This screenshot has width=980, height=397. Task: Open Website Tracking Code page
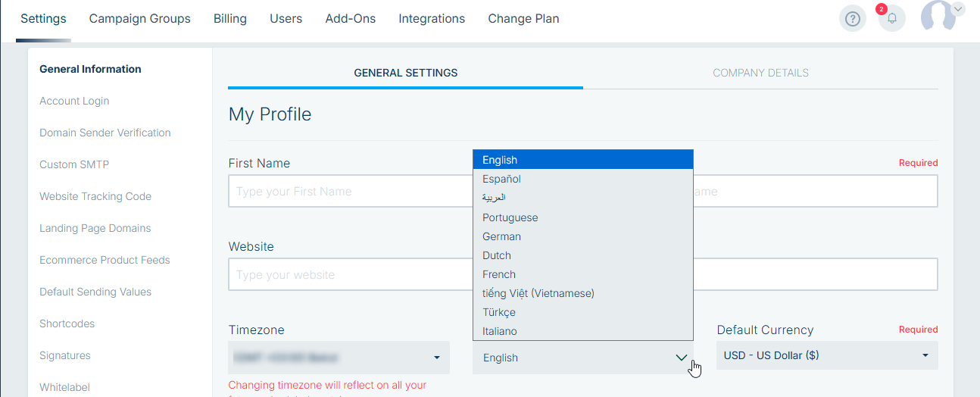click(x=95, y=196)
